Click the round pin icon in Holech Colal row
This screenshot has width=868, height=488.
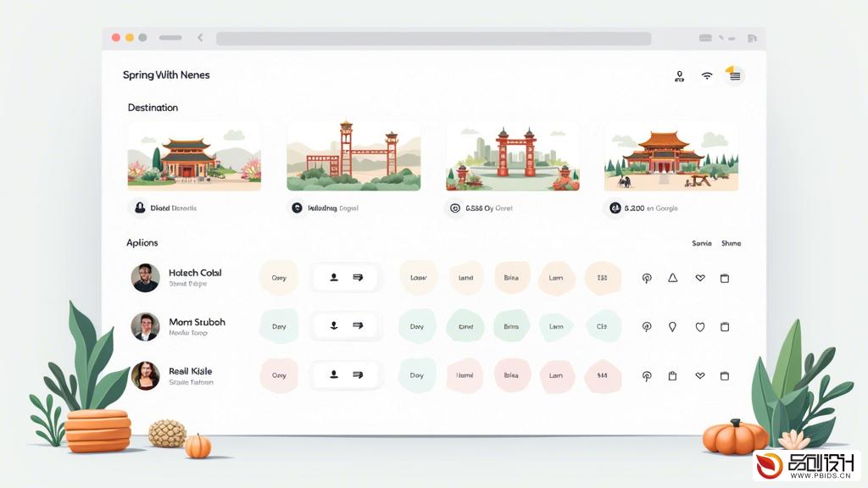(647, 278)
